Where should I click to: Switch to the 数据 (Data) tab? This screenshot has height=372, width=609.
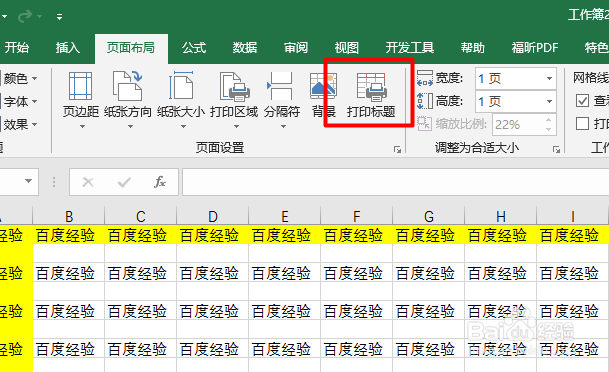(245, 48)
